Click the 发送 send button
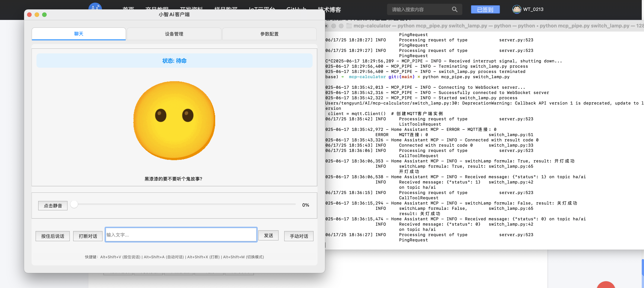The image size is (644, 288). pos(268,235)
